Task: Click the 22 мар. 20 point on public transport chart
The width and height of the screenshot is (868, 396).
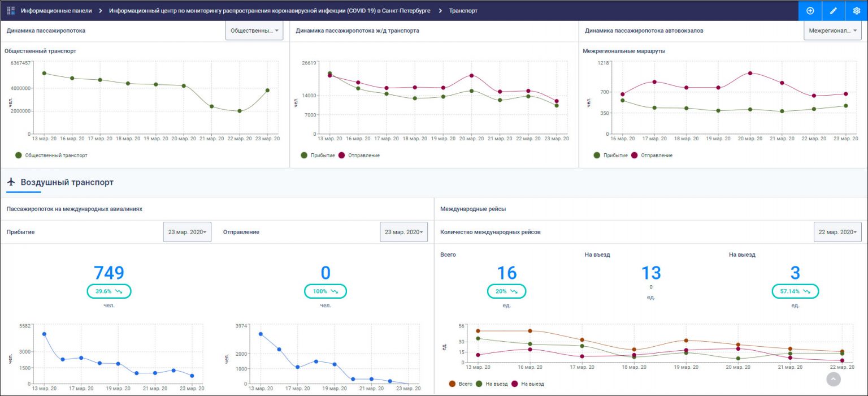Action: tap(240, 111)
